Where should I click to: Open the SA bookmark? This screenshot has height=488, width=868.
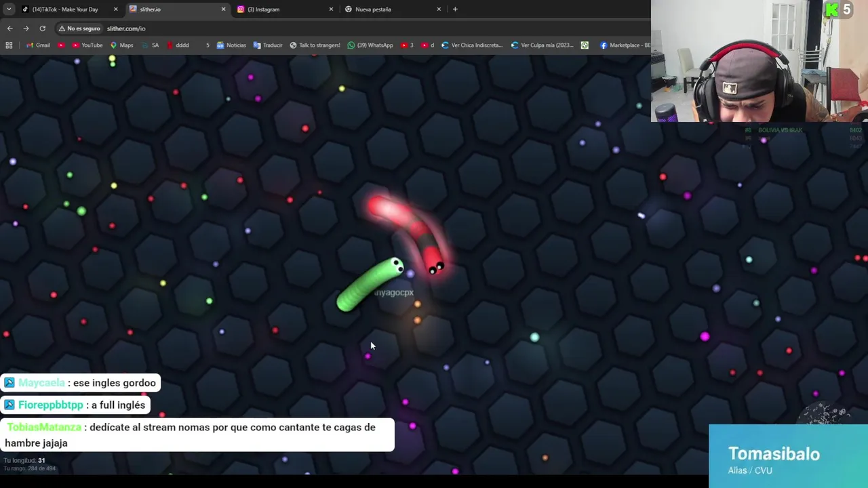coord(150,45)
